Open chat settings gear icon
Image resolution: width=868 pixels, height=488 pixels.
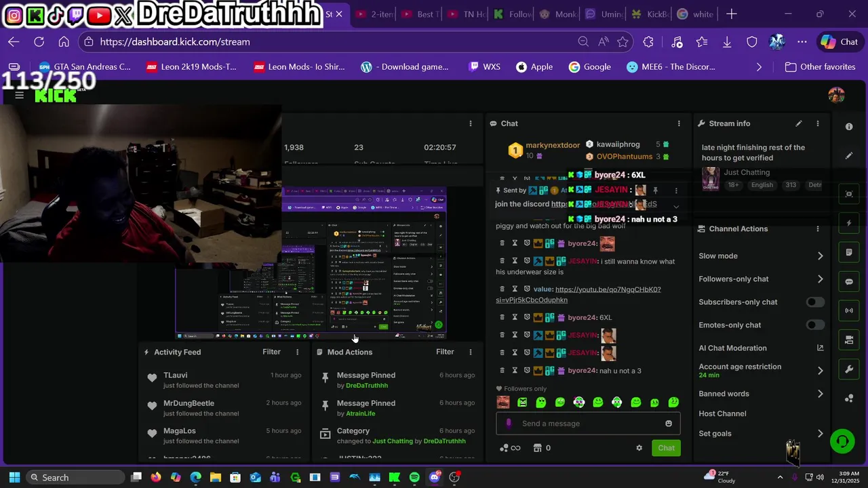pos(639,448)
